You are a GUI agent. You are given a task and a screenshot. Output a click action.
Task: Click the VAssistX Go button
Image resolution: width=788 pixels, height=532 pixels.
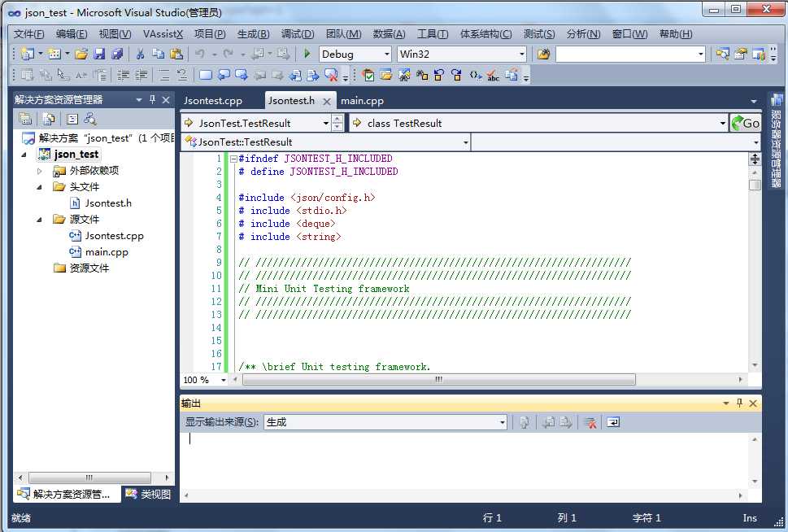coord(745,123)
